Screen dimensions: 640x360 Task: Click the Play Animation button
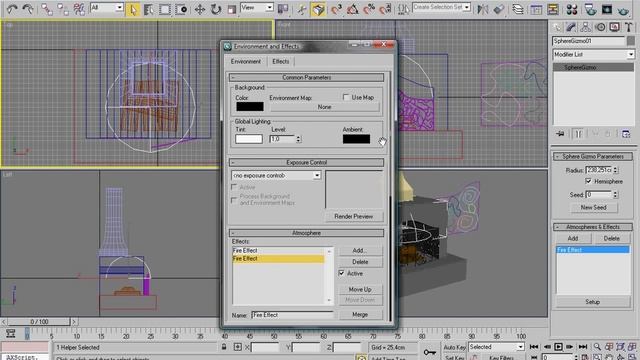(558, 347)
